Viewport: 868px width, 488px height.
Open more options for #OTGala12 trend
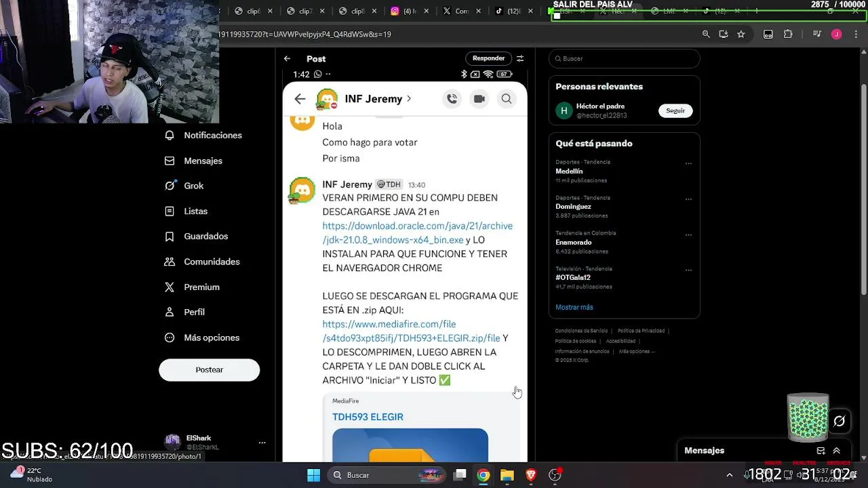688,270
